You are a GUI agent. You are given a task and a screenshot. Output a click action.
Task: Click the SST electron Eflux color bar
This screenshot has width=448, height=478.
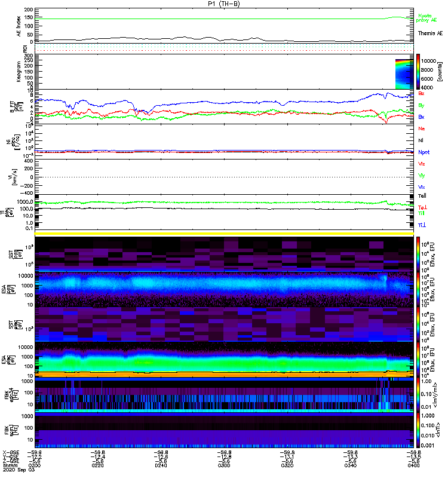[x=418, y=324]
